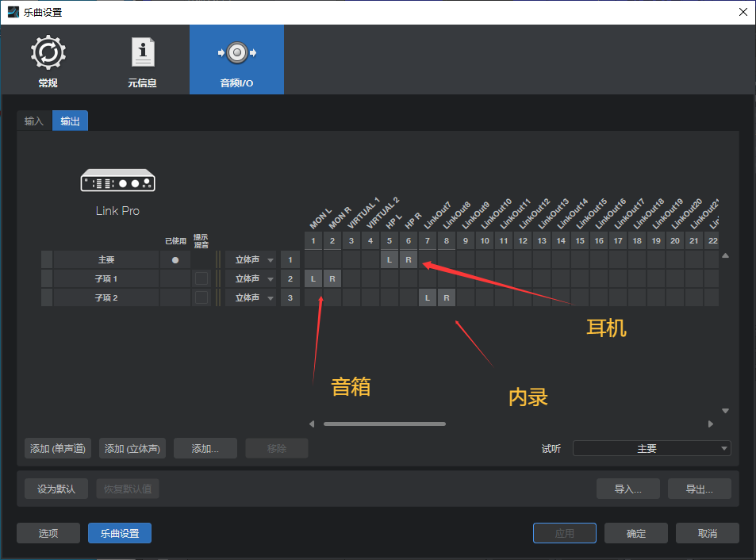The width and height of the screenshot is (756, 560).
Task: Click the 添加 (立体声) button
Action: tap(132, 448)
